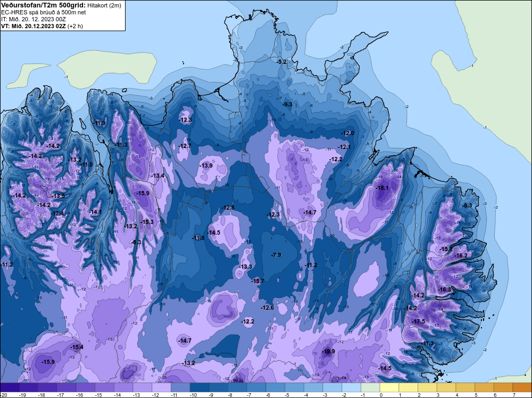
Task: Click the legend value label '0'
Action: pos(381,395)
